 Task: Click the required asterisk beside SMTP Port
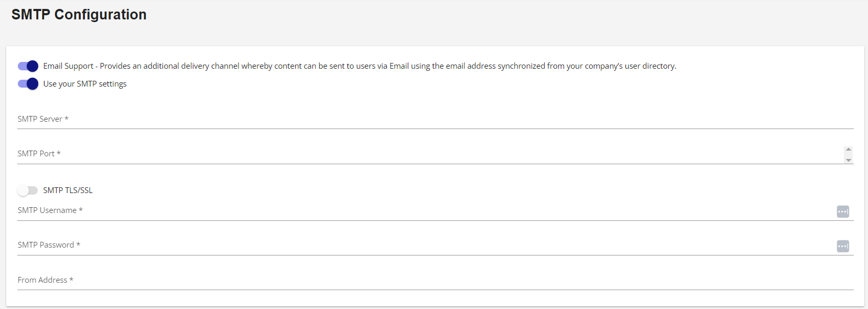coord(59,153)
